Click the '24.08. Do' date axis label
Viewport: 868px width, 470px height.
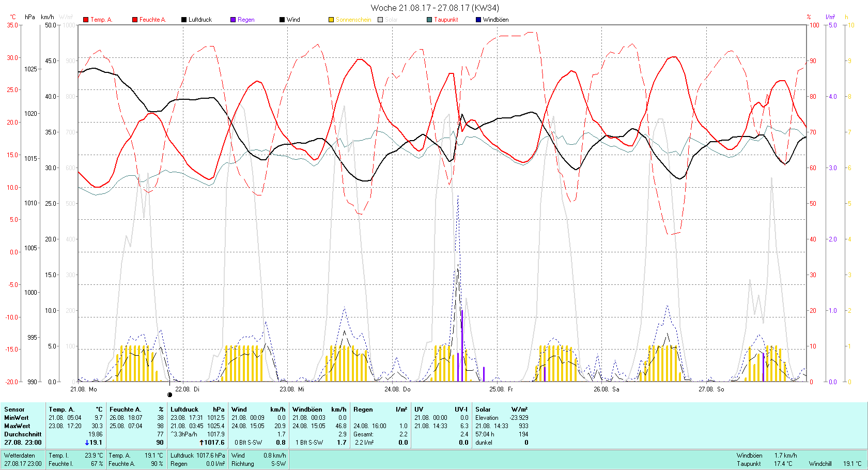(x=397, y=389)
